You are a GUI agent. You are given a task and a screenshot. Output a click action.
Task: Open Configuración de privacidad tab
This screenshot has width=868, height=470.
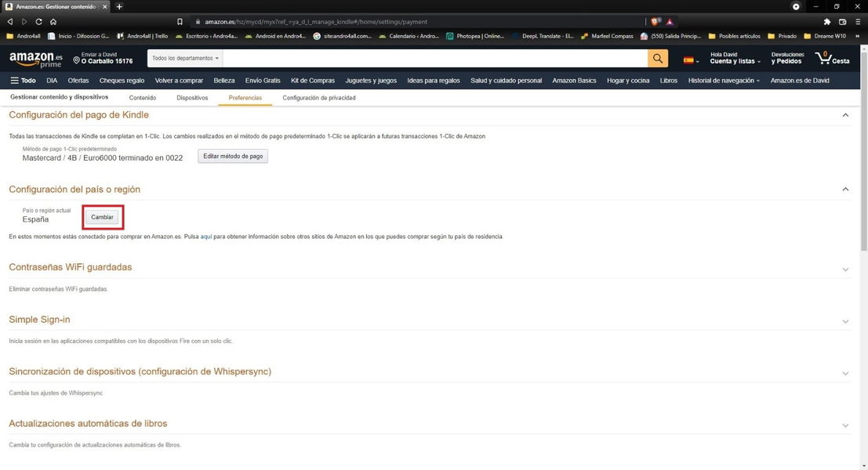coord(319,98)
